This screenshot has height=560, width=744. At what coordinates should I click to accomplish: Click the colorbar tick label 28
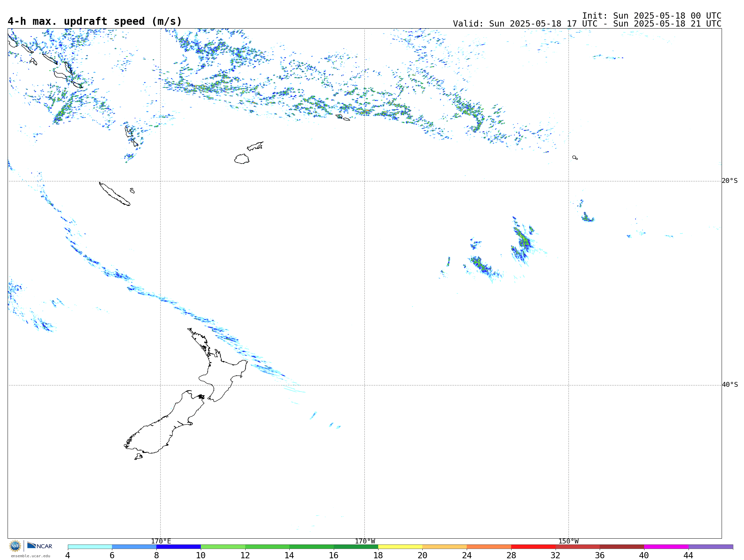[511, 555]
